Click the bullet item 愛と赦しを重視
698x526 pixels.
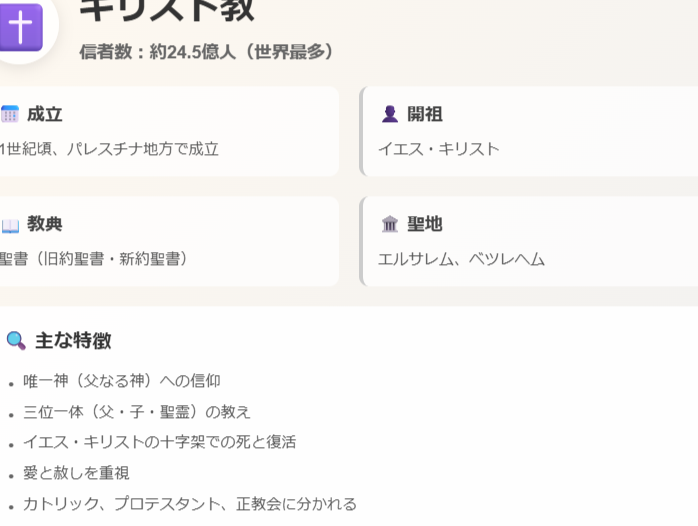click(76, 473)
